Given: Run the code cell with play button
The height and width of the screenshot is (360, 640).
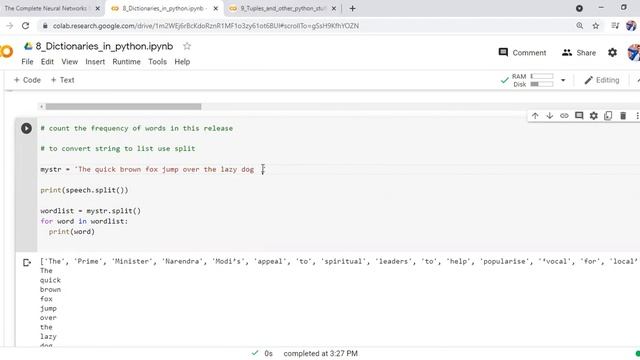Looking at the screenshot, I should click(26, 128).
